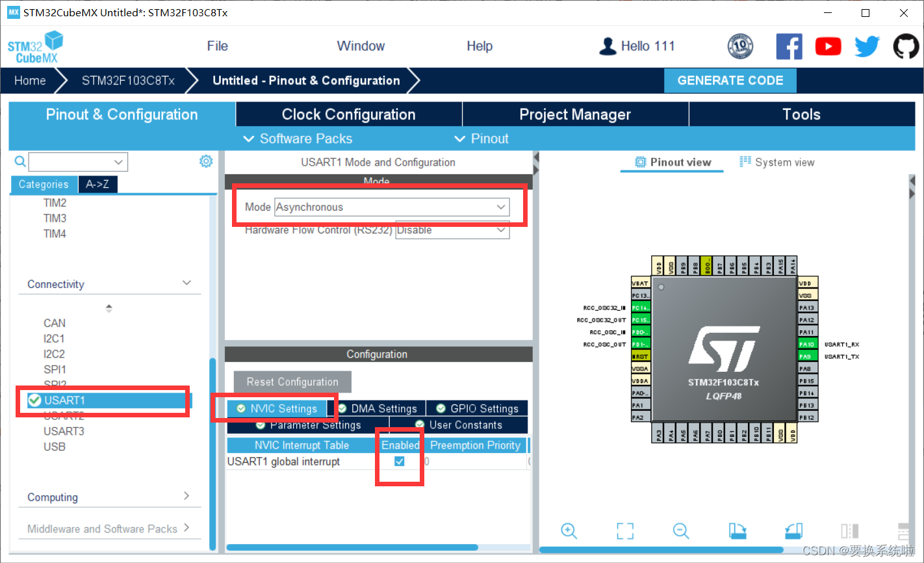Click the Hello 111 account link
The width and height of the screenshot is (924, 563).
[648, 46]
